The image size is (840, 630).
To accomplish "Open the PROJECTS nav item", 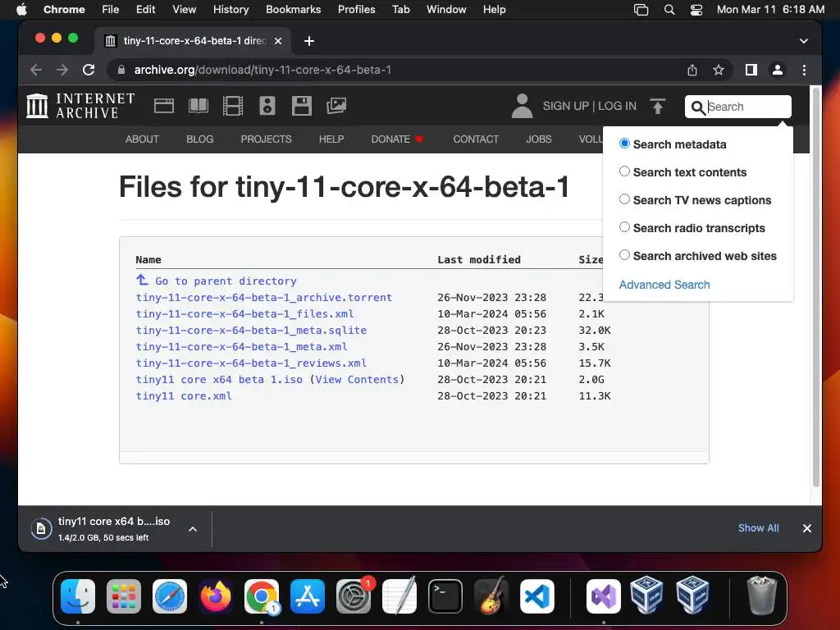I will tap(267, 139).
